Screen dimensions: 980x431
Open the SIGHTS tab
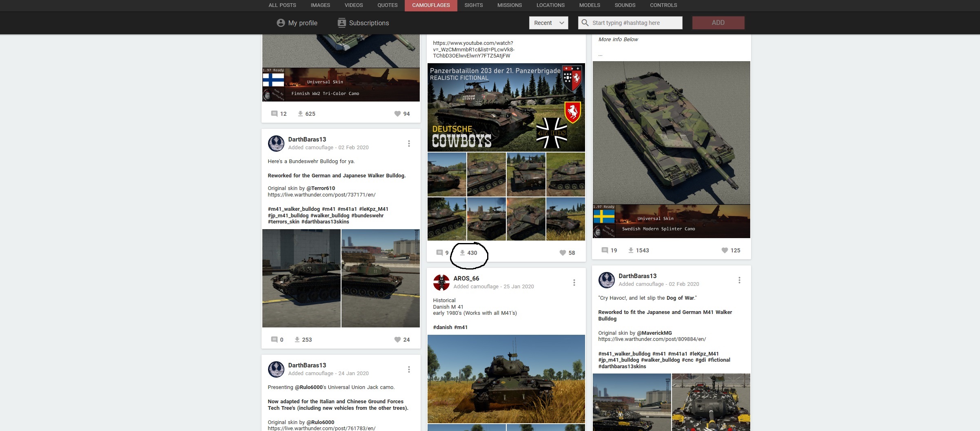pos(474,5)
